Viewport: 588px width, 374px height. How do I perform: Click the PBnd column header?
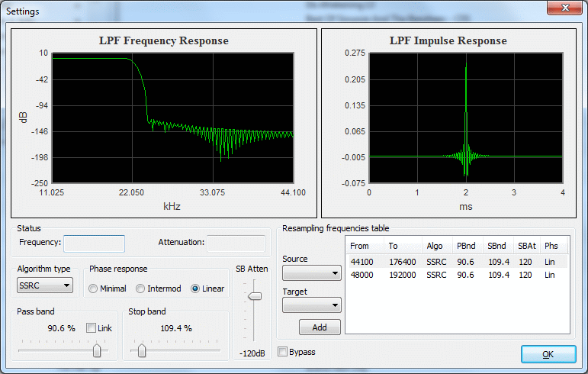coord(468,246)
